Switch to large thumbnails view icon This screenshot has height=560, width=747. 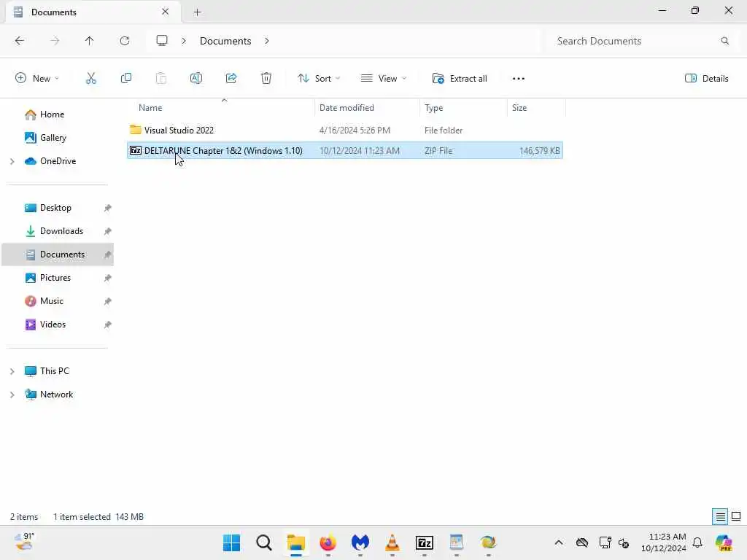tap(736, 517)
